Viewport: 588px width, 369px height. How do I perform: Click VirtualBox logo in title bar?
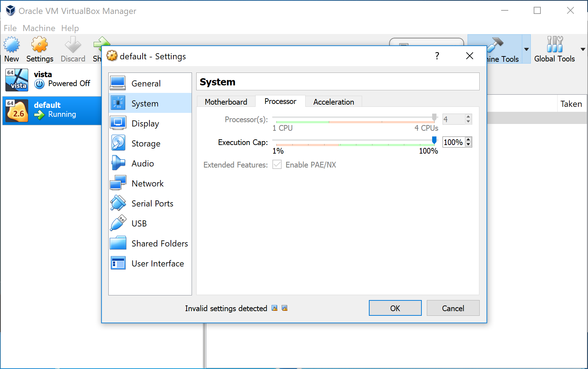tap(10, 11)
